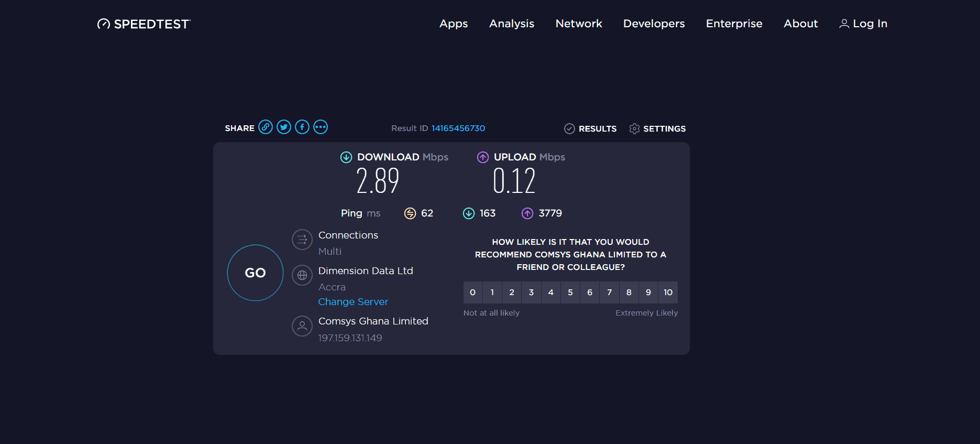Rate recommendation score 7

coord(610,293)
